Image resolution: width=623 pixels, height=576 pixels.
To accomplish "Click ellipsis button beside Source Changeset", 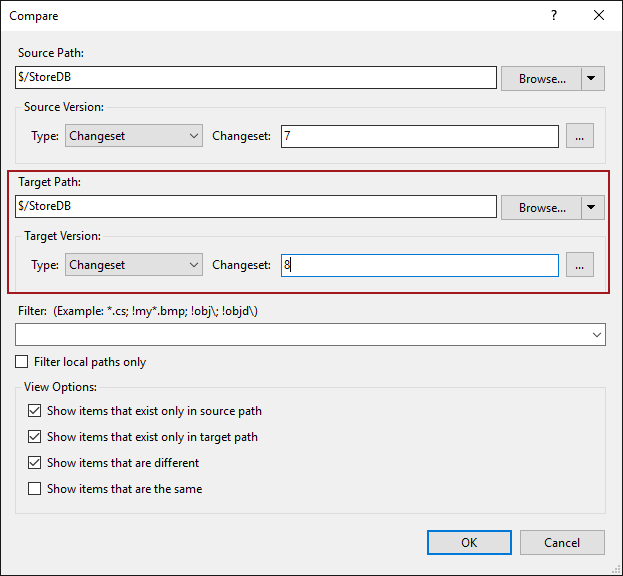I will tap(580, 136).
